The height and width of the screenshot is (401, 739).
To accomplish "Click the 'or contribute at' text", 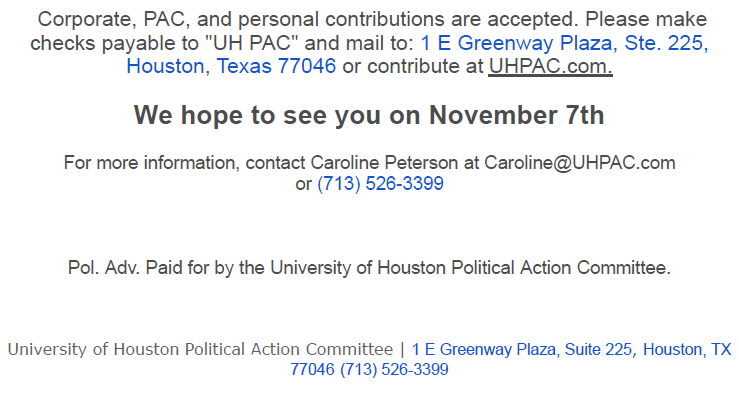I will pyautogui.click(x=413, y=66).
